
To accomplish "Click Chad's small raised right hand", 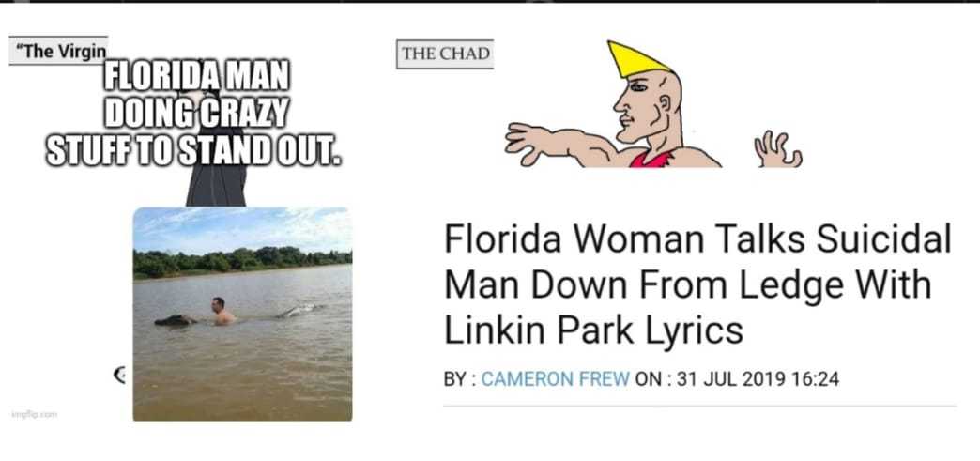I will click(x=777, y=151).
